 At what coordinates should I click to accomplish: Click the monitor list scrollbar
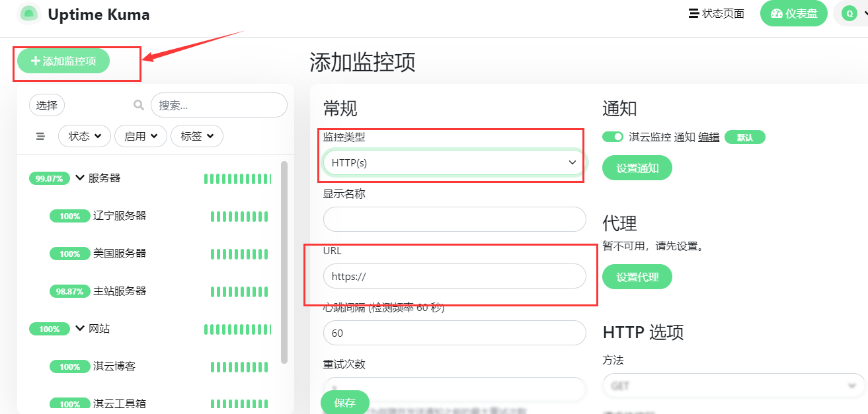pos(284,261)
